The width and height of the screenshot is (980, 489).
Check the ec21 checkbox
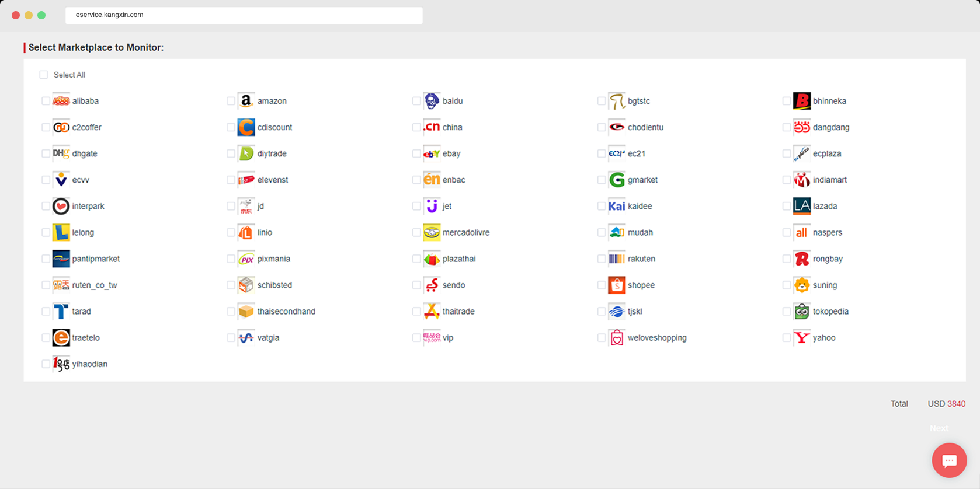[602, 153]
